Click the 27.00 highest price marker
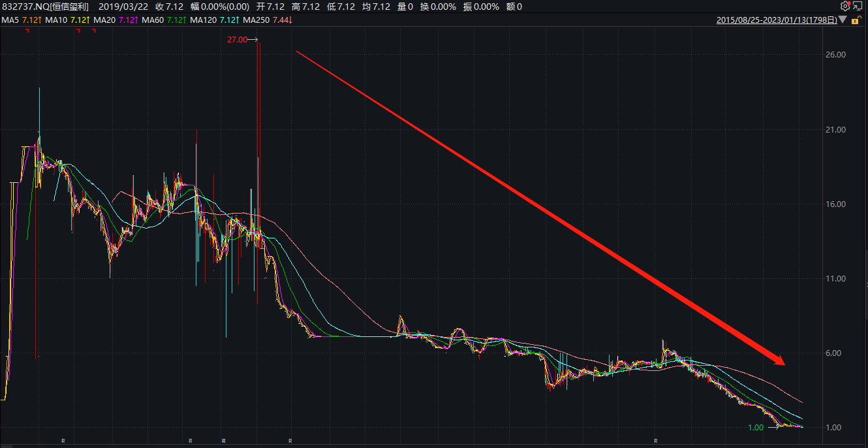 (238, 40)
